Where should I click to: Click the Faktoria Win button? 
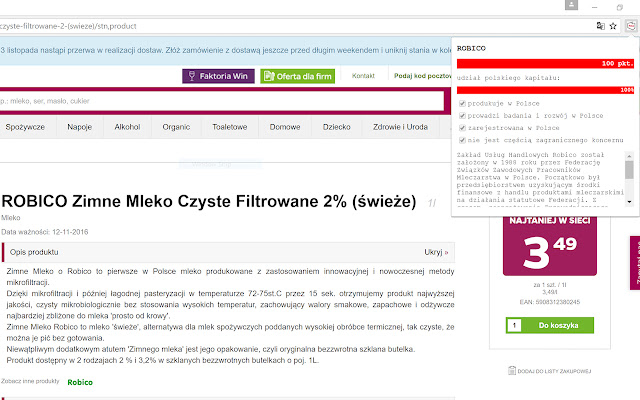click(218, 76)
